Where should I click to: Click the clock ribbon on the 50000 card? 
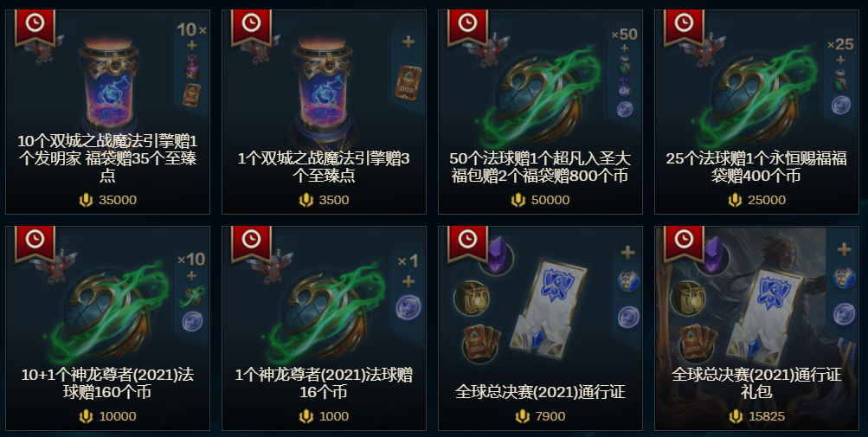click(x=468, y=27)
